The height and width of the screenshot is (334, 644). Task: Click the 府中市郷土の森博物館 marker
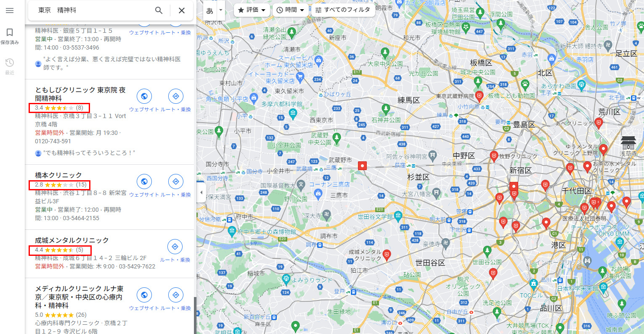pos(232,231)
